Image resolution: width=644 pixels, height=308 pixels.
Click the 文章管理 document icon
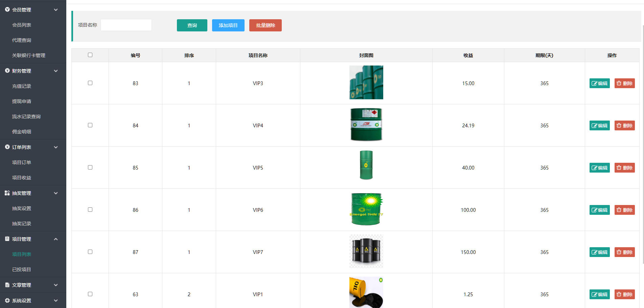coord(7,285)
